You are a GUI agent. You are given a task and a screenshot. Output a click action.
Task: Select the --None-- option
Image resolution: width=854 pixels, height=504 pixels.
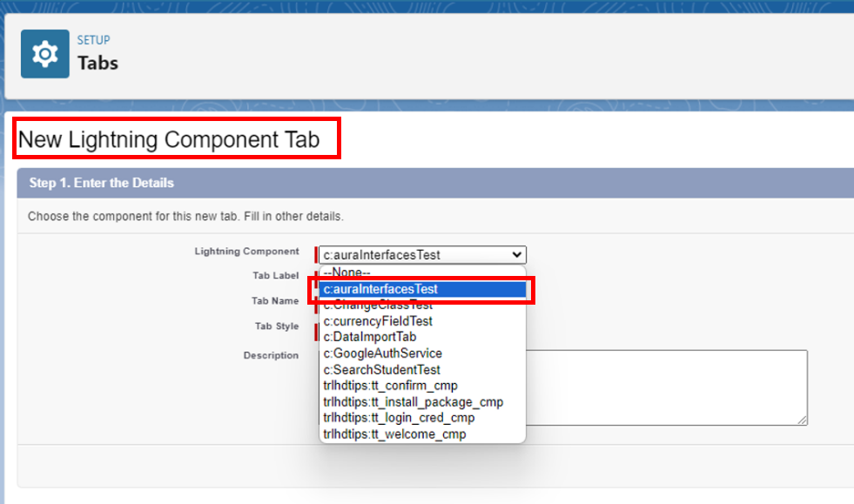[x=422, y=272]
